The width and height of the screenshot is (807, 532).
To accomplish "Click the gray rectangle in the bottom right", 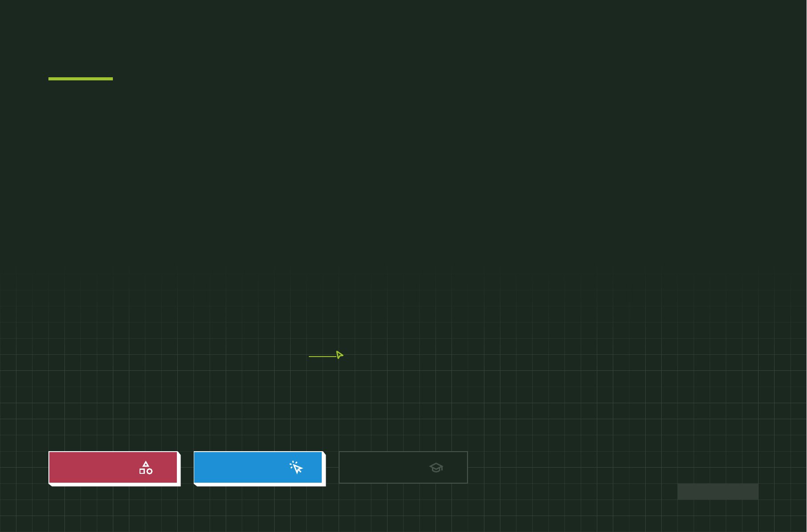I will coord(717,492).
